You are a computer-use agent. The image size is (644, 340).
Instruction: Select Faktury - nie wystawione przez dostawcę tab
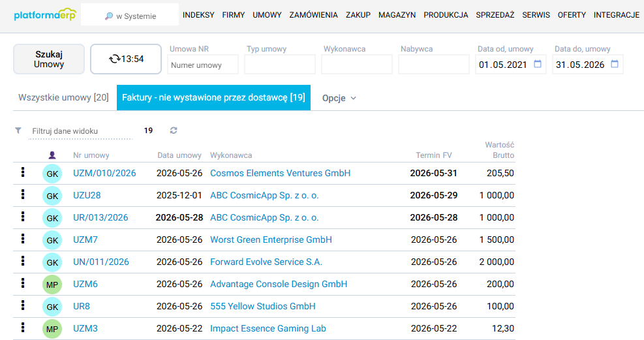pyautogui.click(x=213, y=98)
